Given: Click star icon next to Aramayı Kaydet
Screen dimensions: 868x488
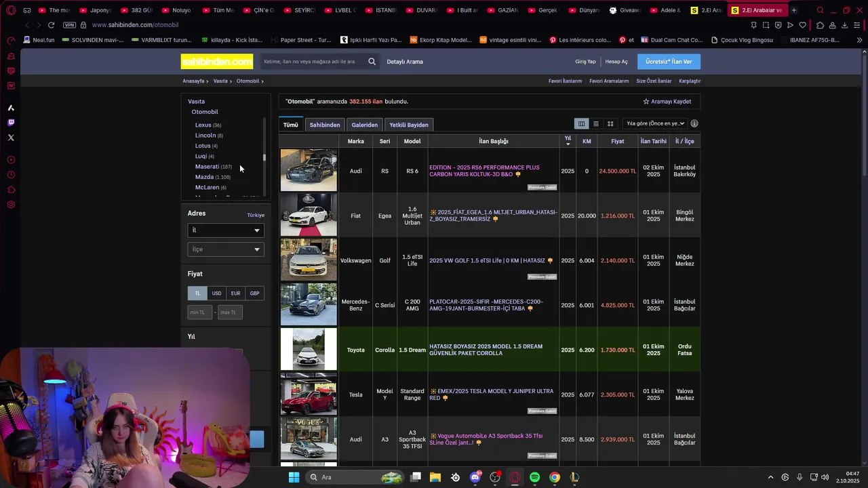Looking at the screenshot, I should click(646, 102).
